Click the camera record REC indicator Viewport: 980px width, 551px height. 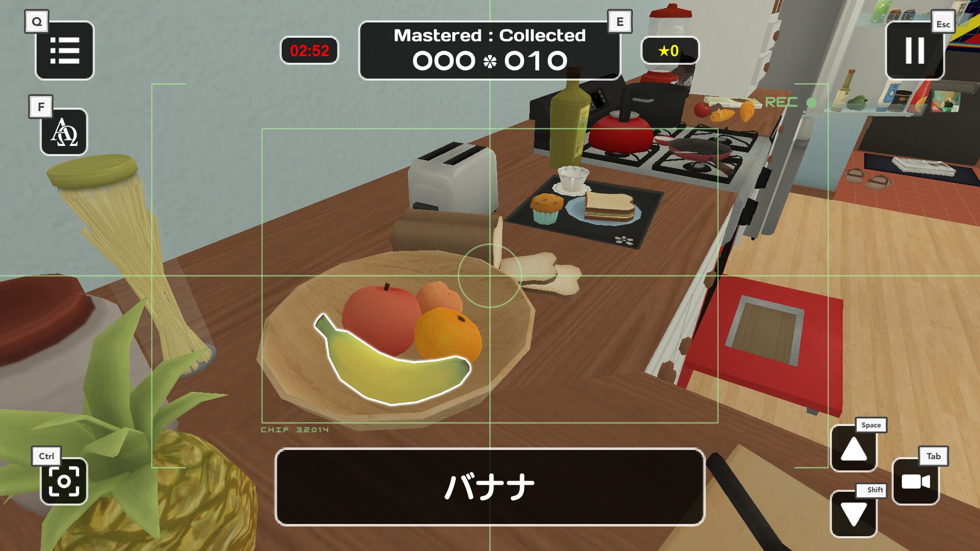788,101
